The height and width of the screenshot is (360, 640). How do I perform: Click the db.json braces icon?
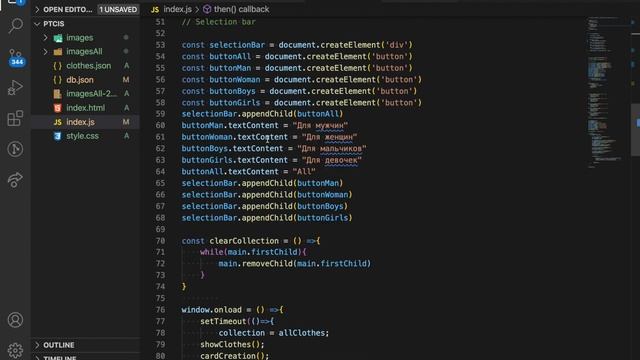(x=58, y=80)
